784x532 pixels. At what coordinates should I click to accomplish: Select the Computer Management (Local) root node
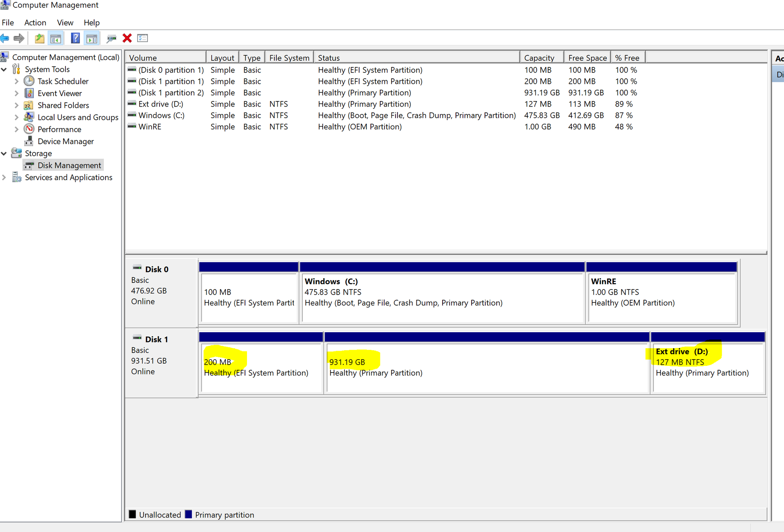66,57
